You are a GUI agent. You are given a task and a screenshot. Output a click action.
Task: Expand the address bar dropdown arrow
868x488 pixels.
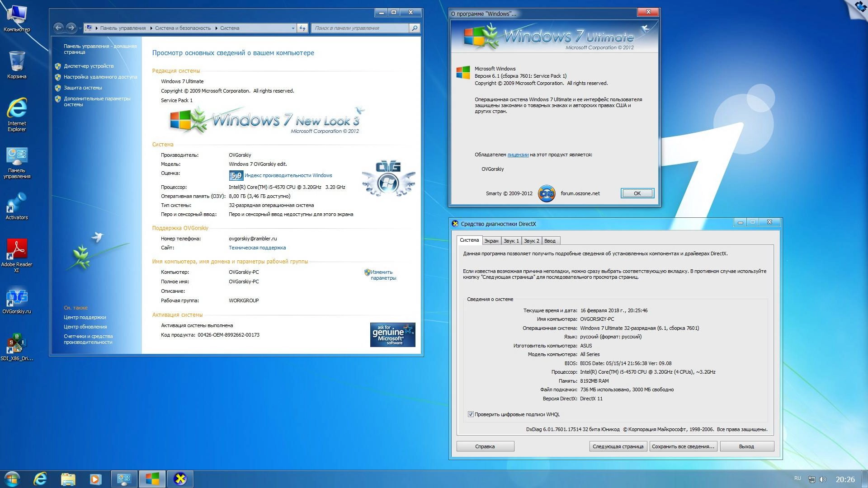click(293, 28)
